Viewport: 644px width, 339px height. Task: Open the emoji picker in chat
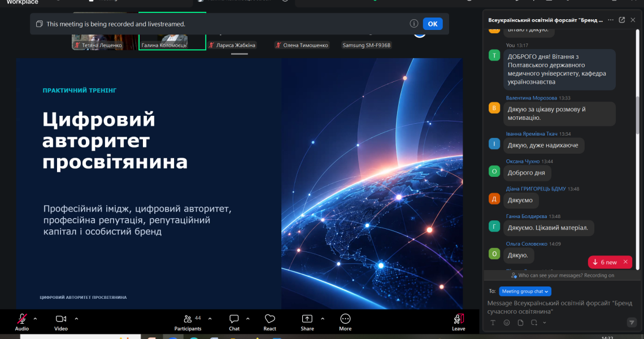coord(507,323)
